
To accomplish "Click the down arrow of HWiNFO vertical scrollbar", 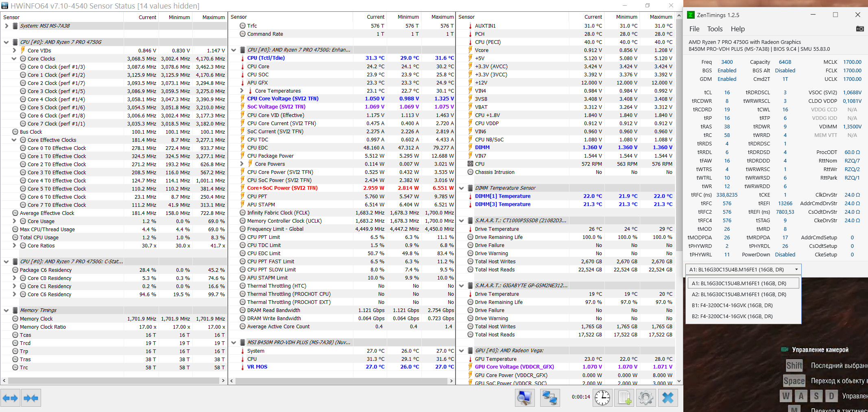I will click(679, 381).
